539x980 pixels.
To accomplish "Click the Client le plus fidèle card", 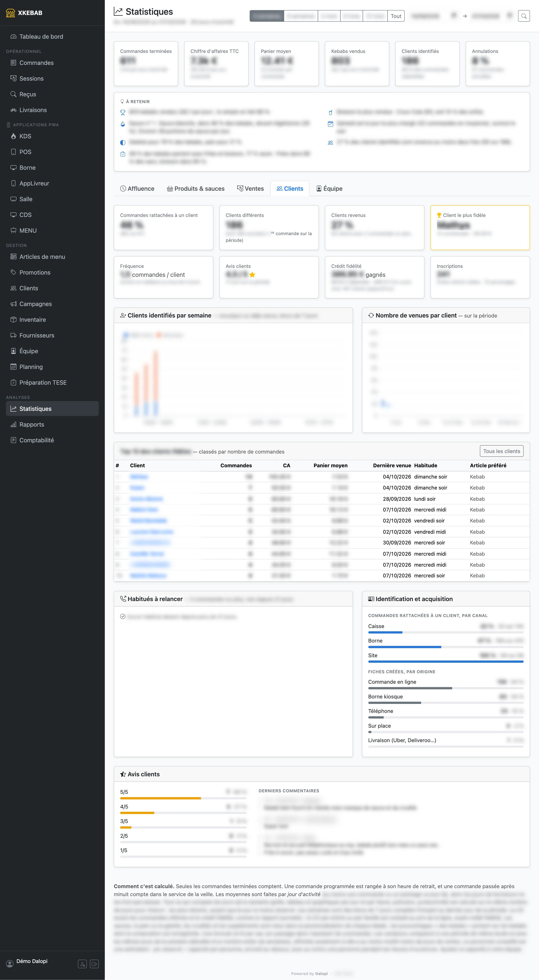I will pyautogui.click(x=480, y=227).
